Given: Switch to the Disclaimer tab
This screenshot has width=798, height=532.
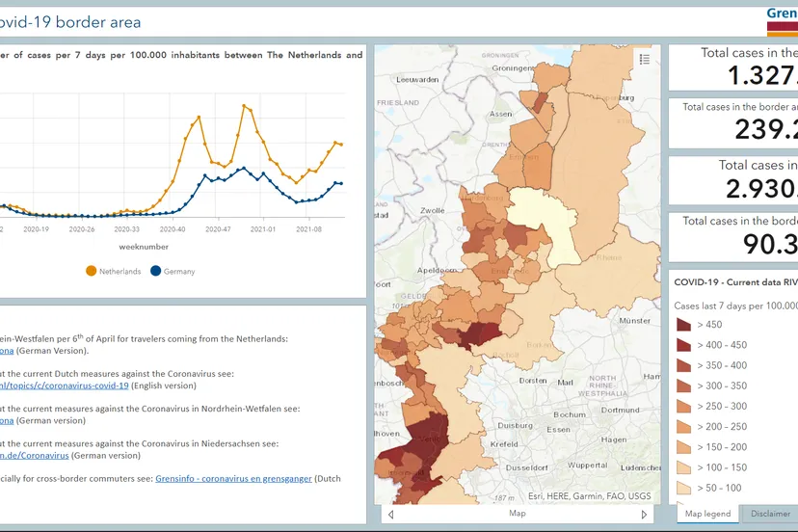Looking at the screenshot, I should coord(770,514).
